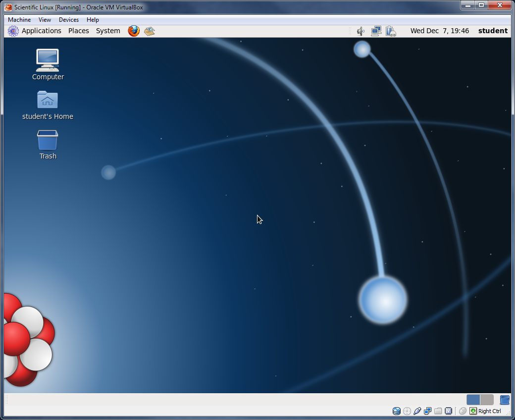Viewport: 515px width, 420px height.
Task: Click the shared folders status icon
Action: coord(438,411)
